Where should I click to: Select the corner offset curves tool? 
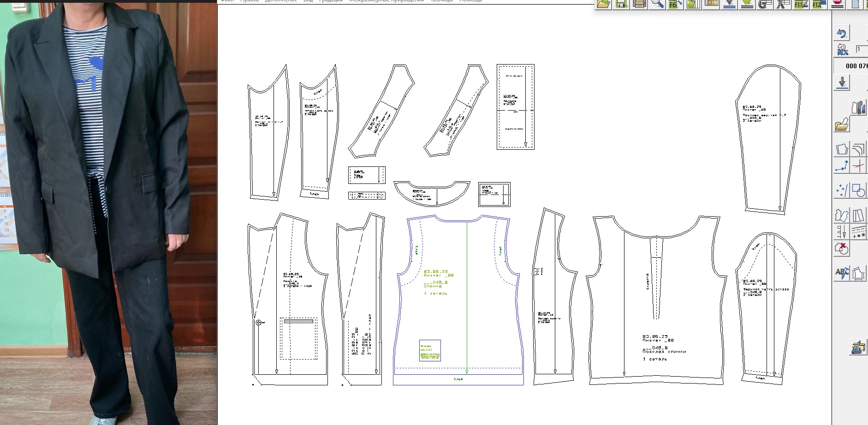[x=858, y=149]
